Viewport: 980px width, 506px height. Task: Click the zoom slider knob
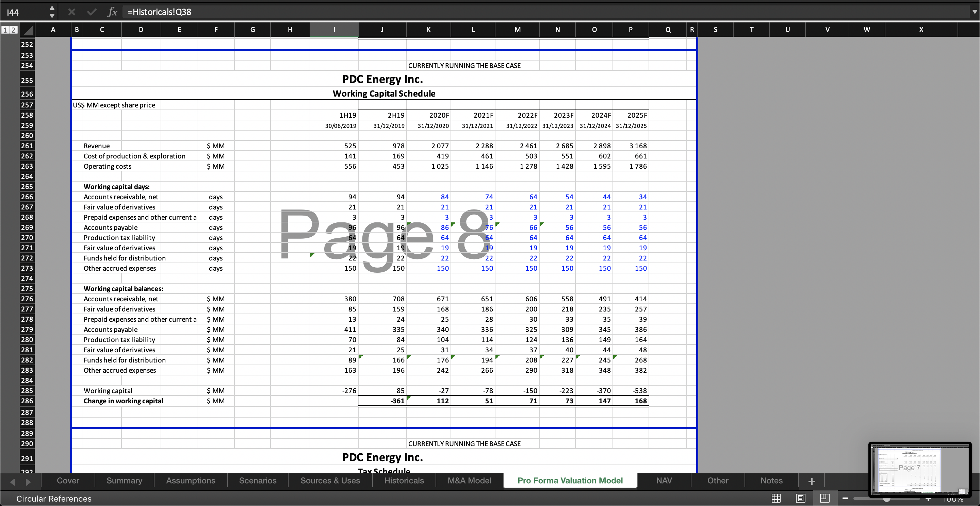point(887,499)
